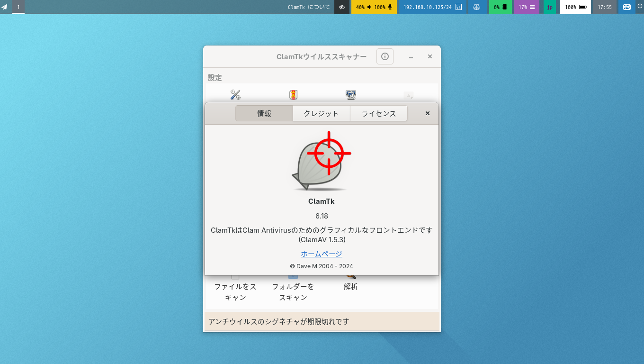Click the ClamTkウイルススキャナー window title

pyautogui.click(x=322, y=57)
